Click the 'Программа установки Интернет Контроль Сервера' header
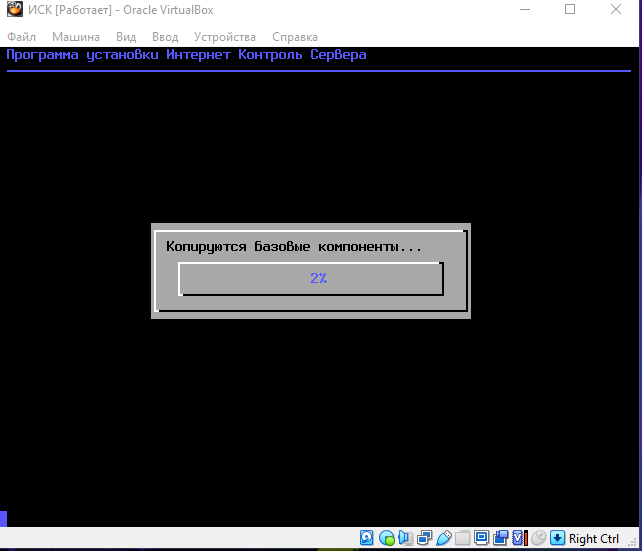 tap(186, 55)
